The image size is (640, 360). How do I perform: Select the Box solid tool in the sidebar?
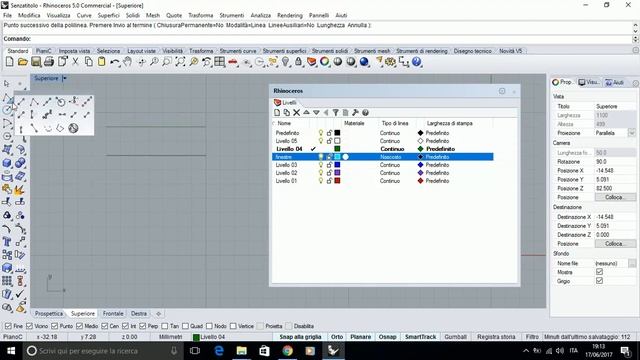7,163
